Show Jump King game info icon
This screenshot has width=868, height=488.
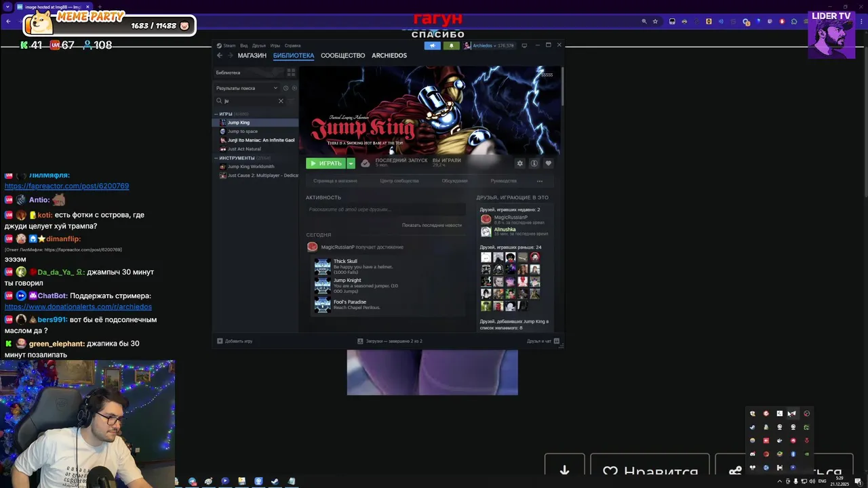[534, 163]
